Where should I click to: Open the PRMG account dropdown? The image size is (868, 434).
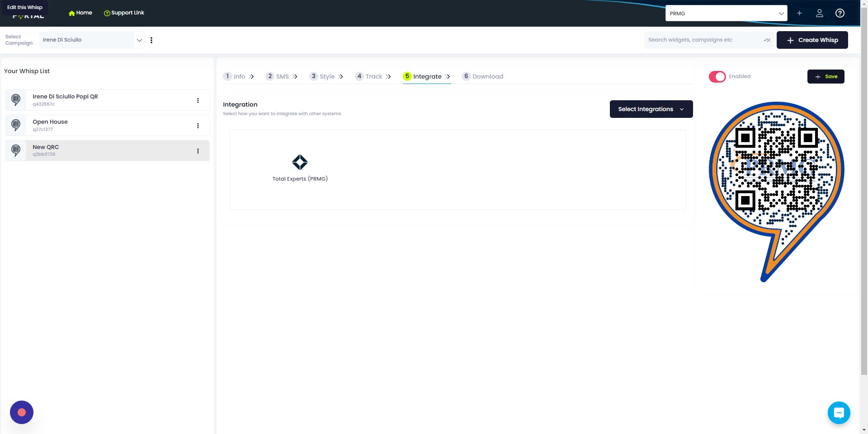pos(726,13)
